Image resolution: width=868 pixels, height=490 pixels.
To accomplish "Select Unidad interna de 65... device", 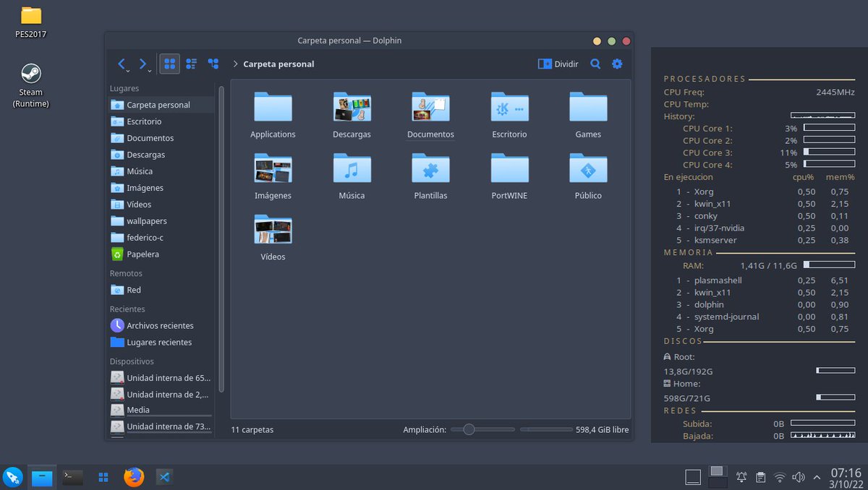I will 161,378.
